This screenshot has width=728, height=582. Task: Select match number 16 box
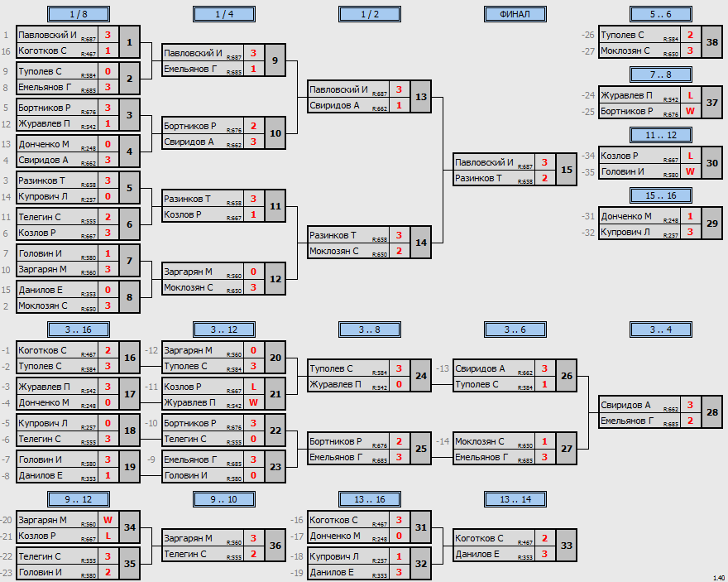tap(130, 358)
